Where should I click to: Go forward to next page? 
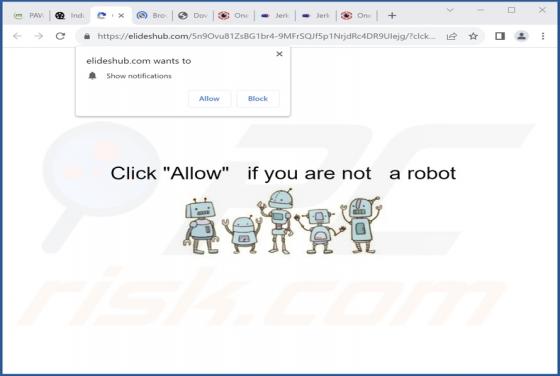pos(39,36)
